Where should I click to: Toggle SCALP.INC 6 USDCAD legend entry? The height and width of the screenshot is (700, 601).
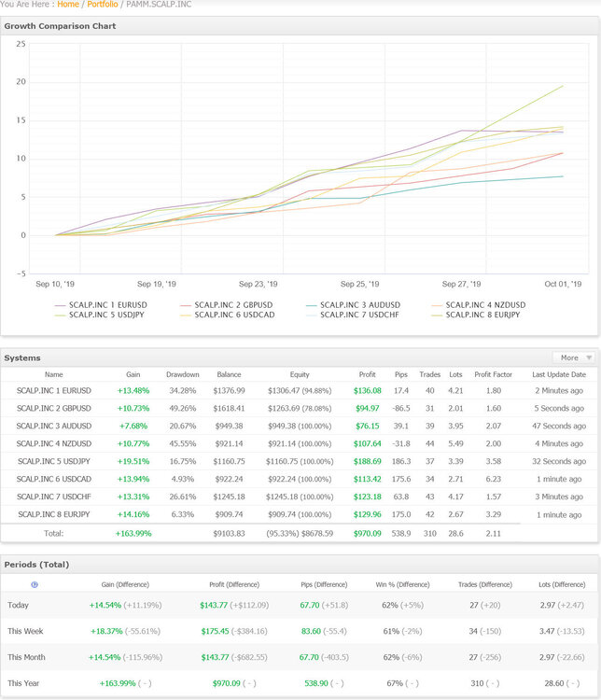(228, 315)
